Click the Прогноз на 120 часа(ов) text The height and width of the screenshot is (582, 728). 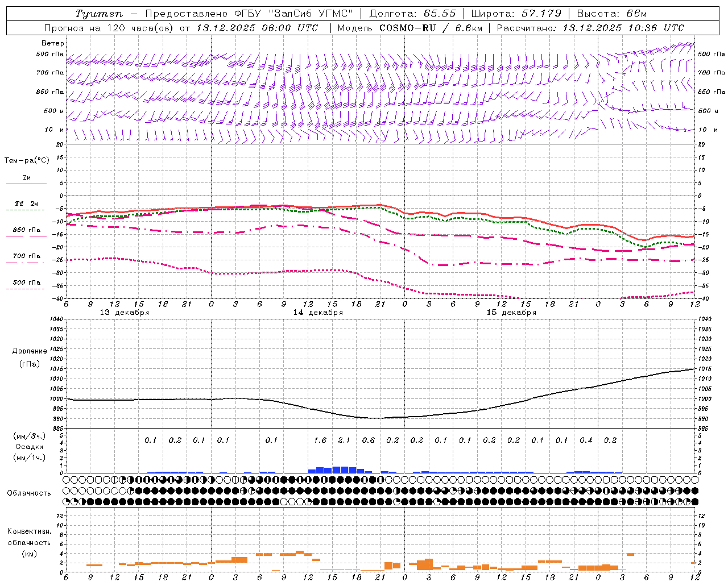coord(110,28)
